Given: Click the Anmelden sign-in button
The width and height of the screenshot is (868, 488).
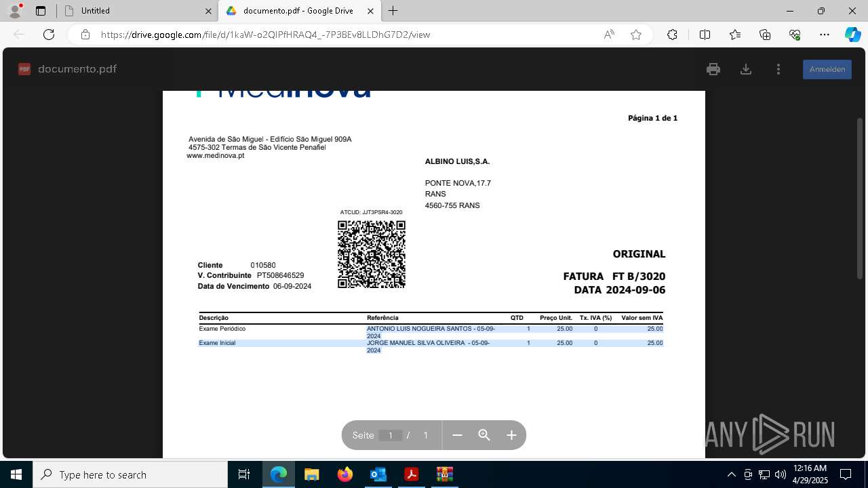Looking at the screenshot, I should tap(827, 69).
